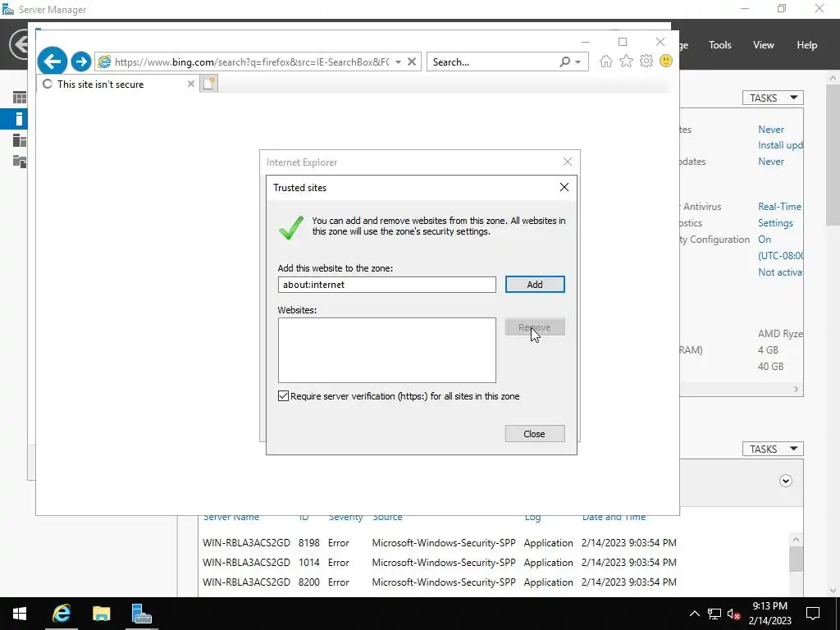Select Local Server sidebar icon

[x=19, y=119]
